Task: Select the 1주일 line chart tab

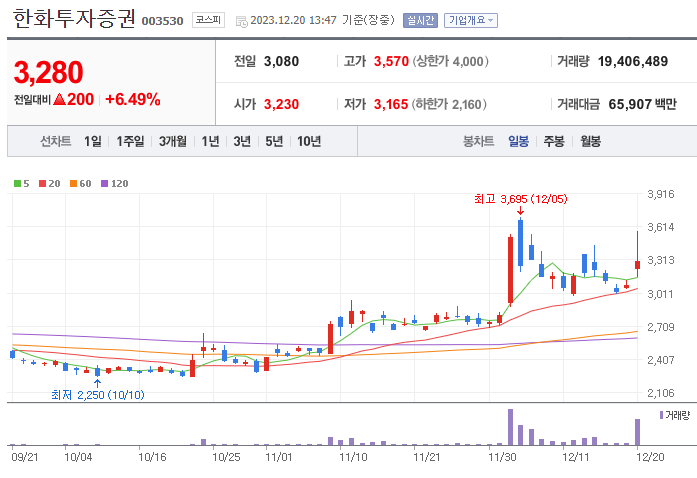Action: [x=130, y=141]
